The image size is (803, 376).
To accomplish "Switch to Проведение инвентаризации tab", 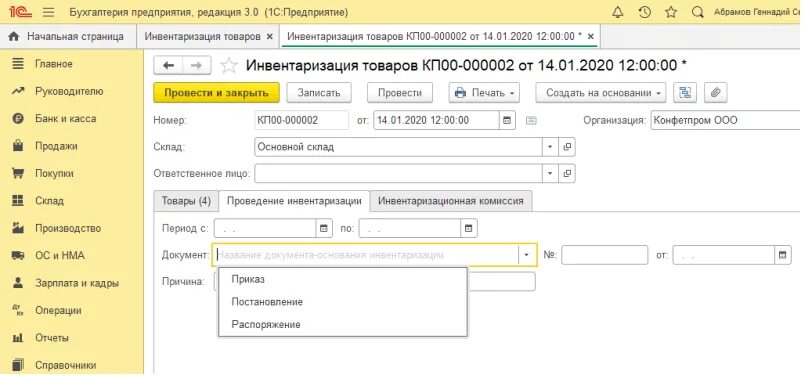I will (294, 201).
